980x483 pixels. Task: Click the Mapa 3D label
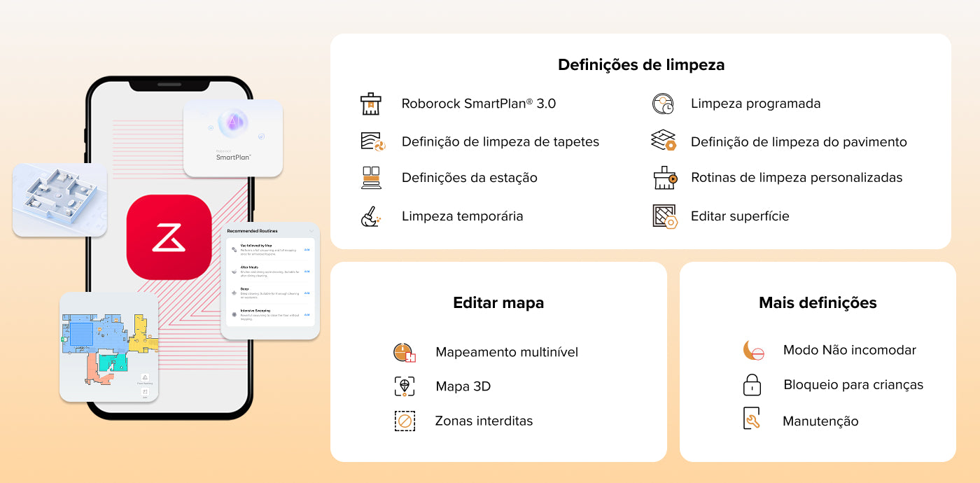[463, 386]
